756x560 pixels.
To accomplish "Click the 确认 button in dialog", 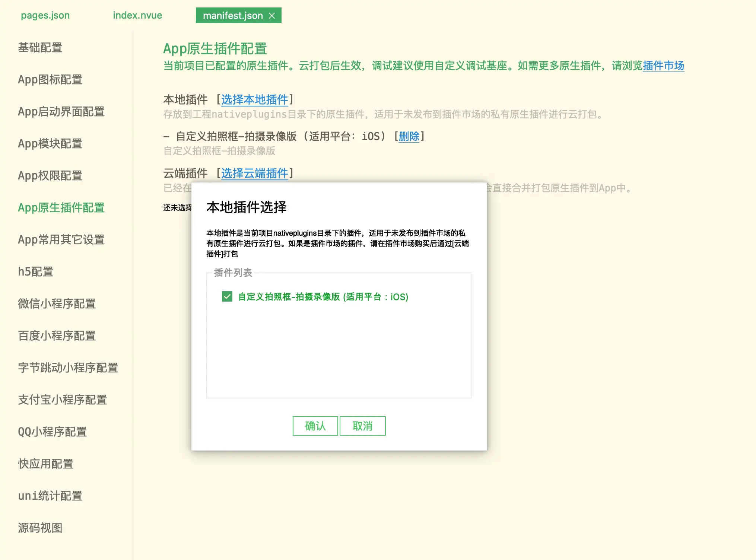I will pyautogui.click(x=315, y=426).
